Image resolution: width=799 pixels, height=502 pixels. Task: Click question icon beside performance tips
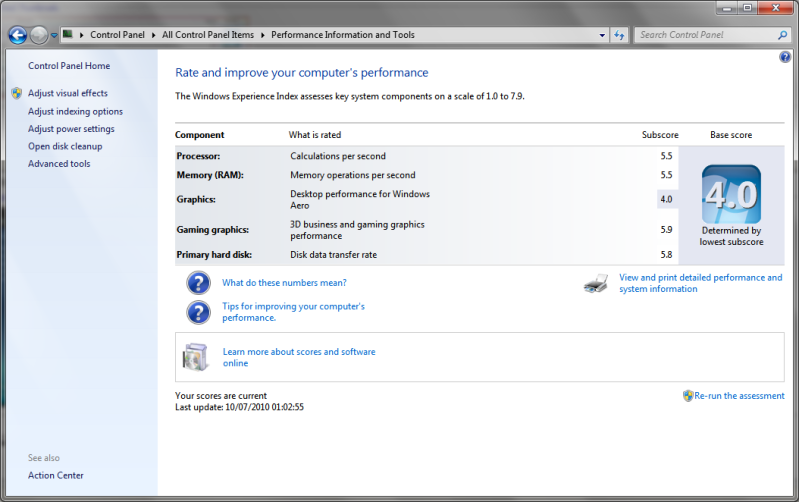pyautogui.click(x=198, y=312)
